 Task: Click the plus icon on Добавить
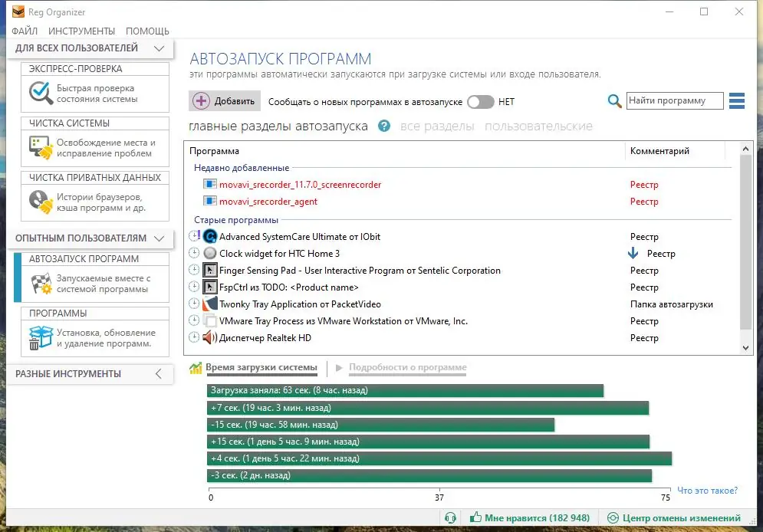tap(201, 101)
